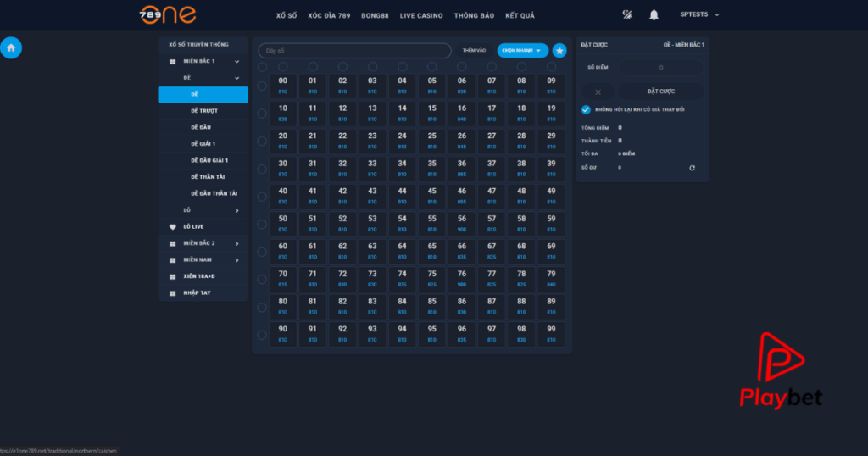Click the Đặt Cược button

[661, 92]
